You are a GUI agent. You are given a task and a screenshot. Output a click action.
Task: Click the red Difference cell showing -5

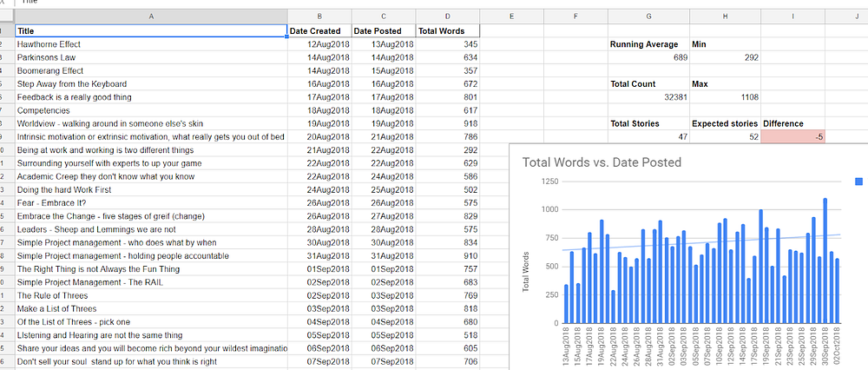pos(792,137)
